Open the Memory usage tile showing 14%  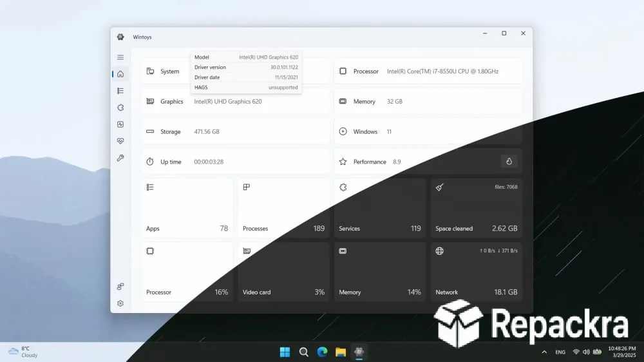(x=379, y=272)
